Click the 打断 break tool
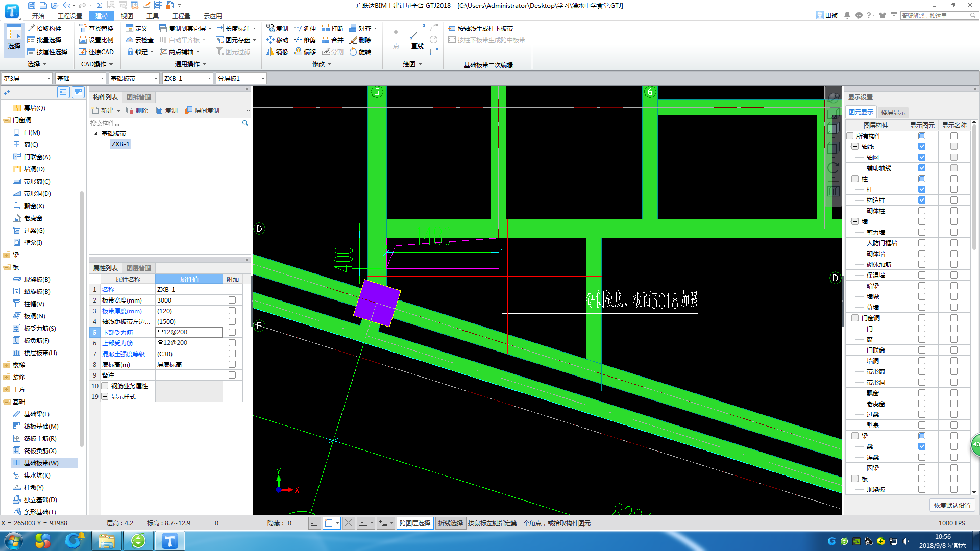This screenshot has height=551, width=980. (x=332, y=28)
